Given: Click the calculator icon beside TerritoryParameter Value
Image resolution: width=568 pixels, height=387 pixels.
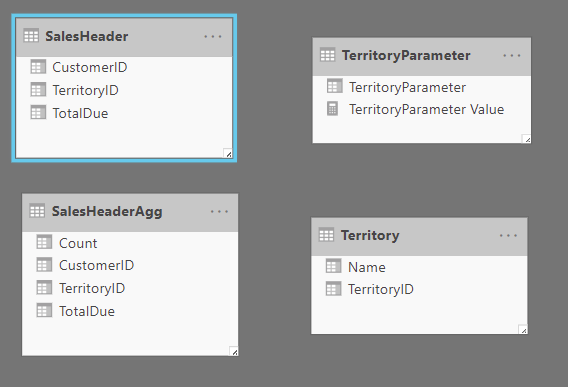Looking at the screenshot, I should (x=332, y=109).
